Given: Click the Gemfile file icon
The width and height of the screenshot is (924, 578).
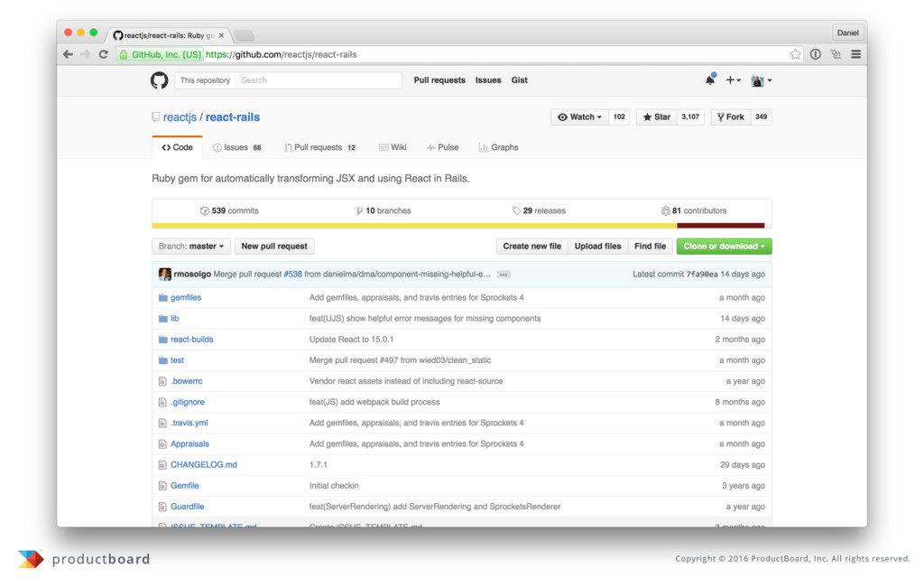Looking at the screenshot, I should 162,485.
